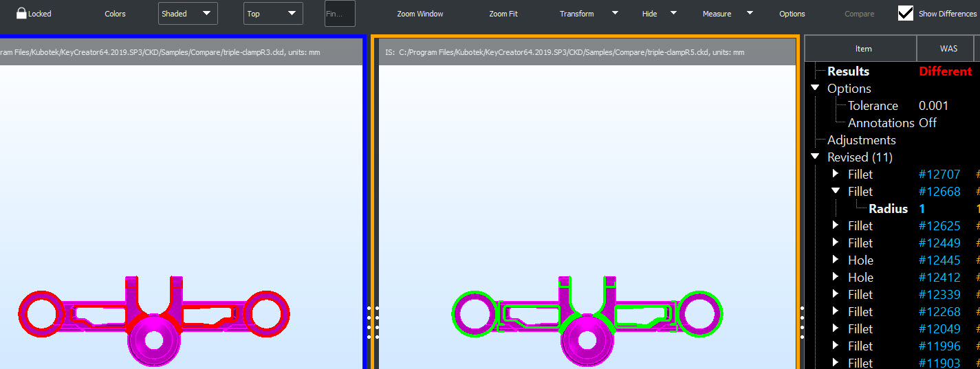Image resolution: width=980 pixels, height=369 pixels.
Task: Select the Annotations Off row
Action: [893, 123]
